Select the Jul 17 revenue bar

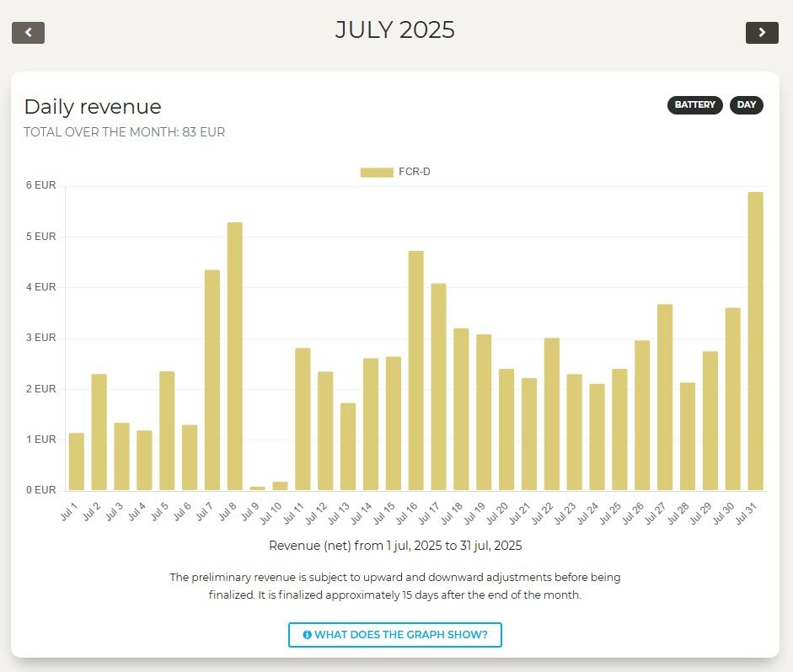[x=439, y=387]
